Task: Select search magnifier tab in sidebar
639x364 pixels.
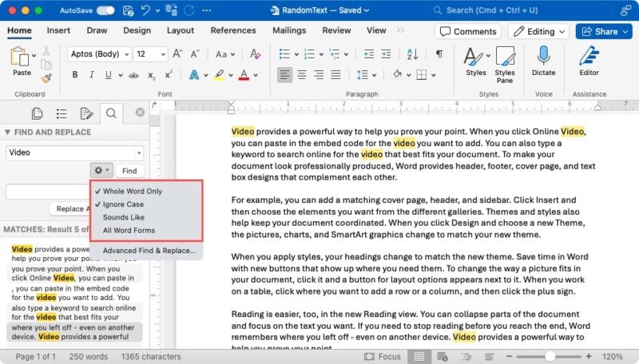Action: pos(111,113)
